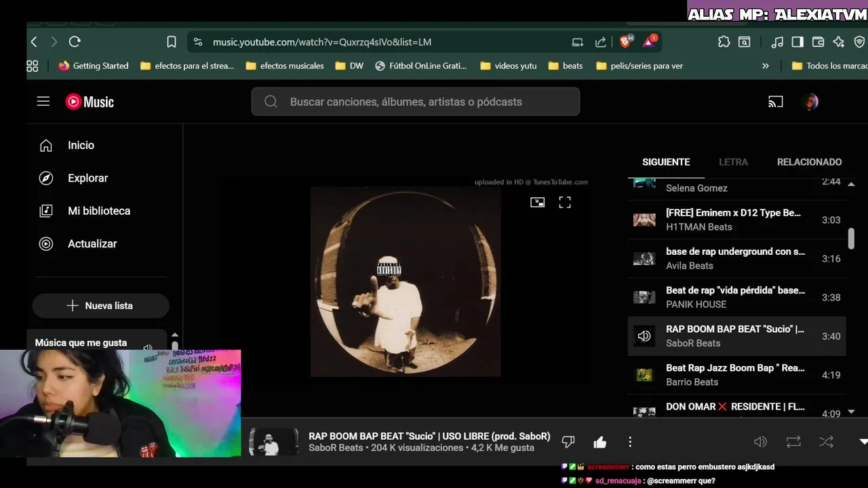Open the browser extensions puzzle icon
Viewport: 868px width, 488px height.
pyautogui.click(x=724, y=42)
